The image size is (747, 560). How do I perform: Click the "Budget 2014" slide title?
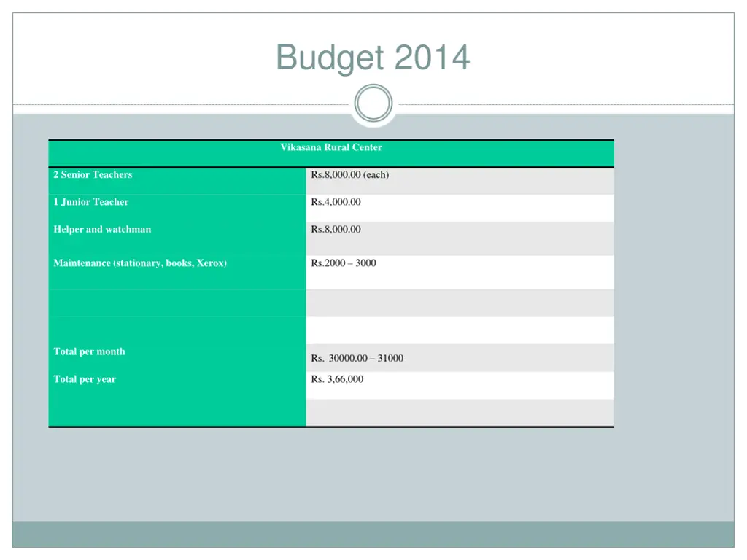(373, 57)
